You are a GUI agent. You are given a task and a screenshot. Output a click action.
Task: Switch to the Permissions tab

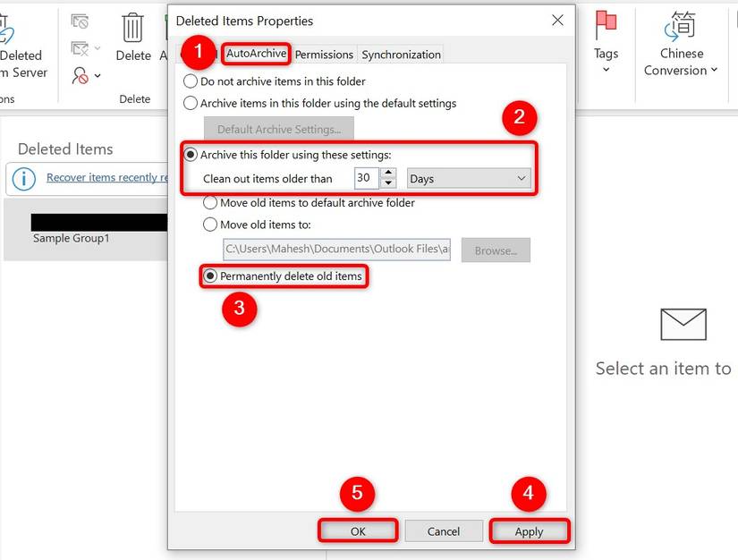324,55
